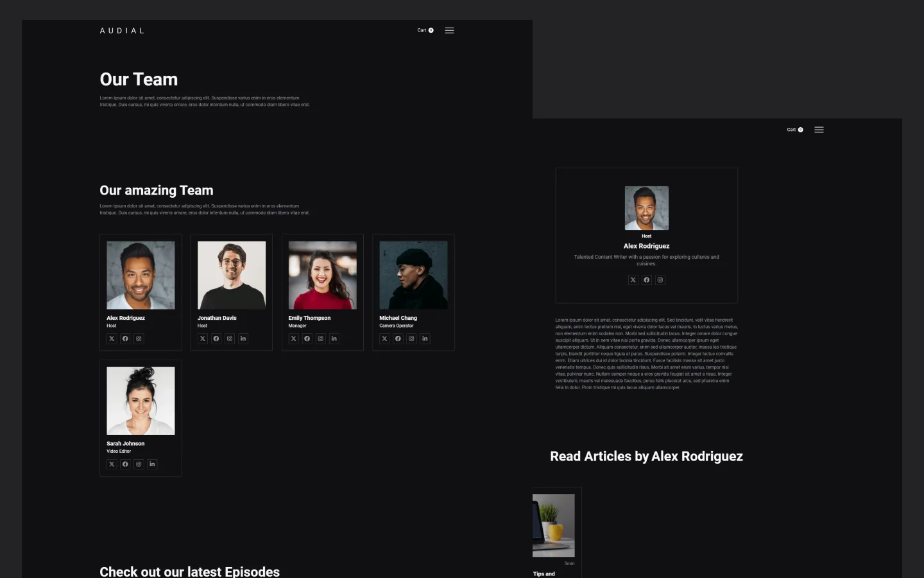Select Alex Rodriguez avatar on profile page

(x=647, y=208)
